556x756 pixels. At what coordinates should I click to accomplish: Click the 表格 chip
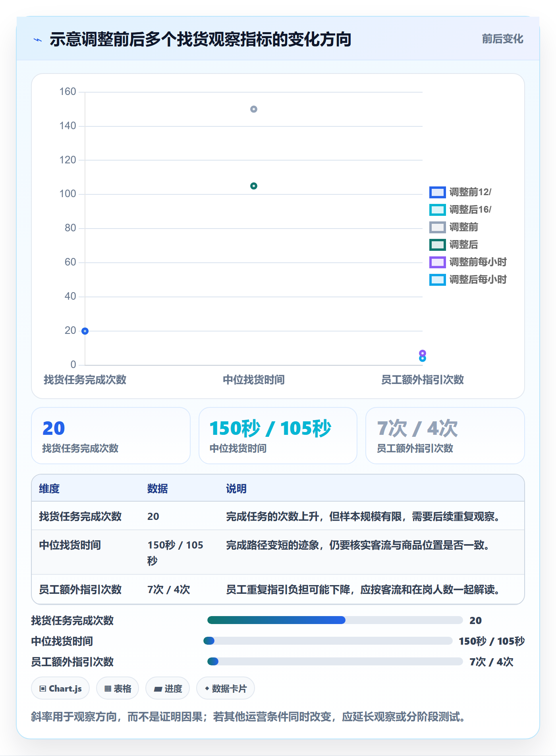[x=118, y=688]
